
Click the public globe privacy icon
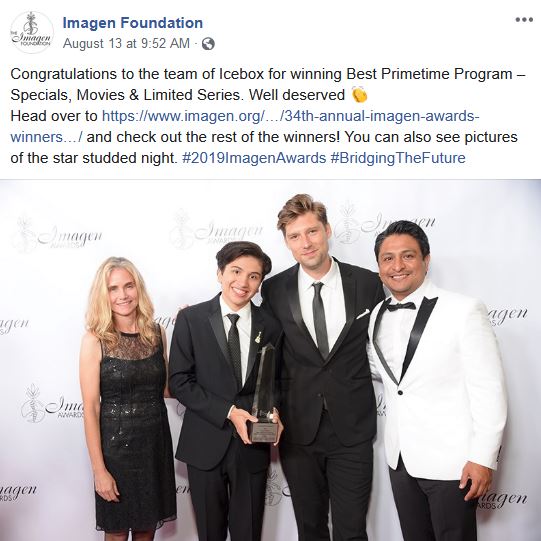(x=208, y=44)
